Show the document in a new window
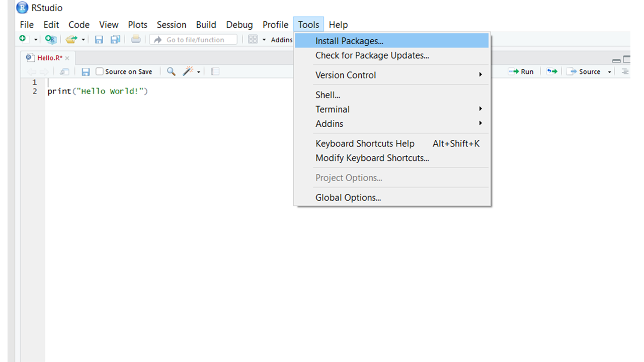The height and width of the screenshot is (362, 644). (x=64, y=72)
